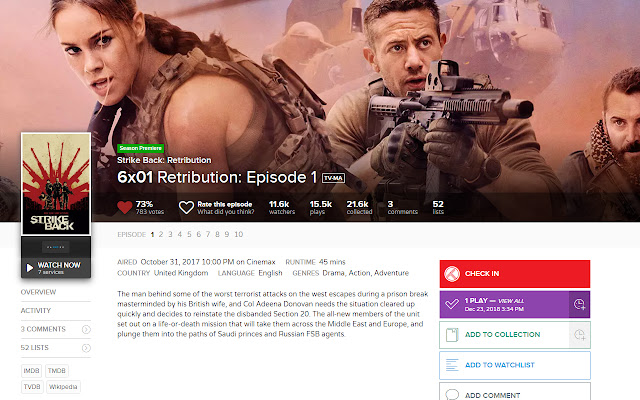This screenshot has height=400, width=640.
Task: Click the Trakt check in logo icon
Action: [452, 274]
